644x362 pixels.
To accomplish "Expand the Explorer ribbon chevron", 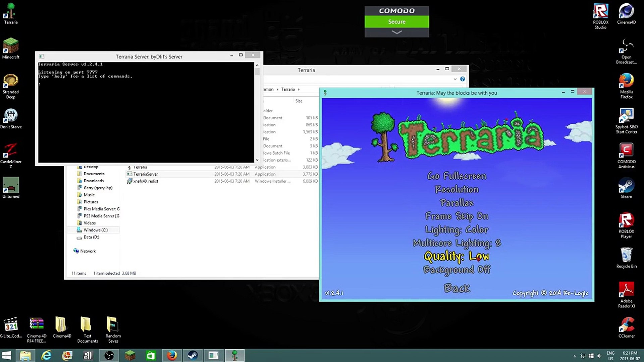I will click(455, 79).
